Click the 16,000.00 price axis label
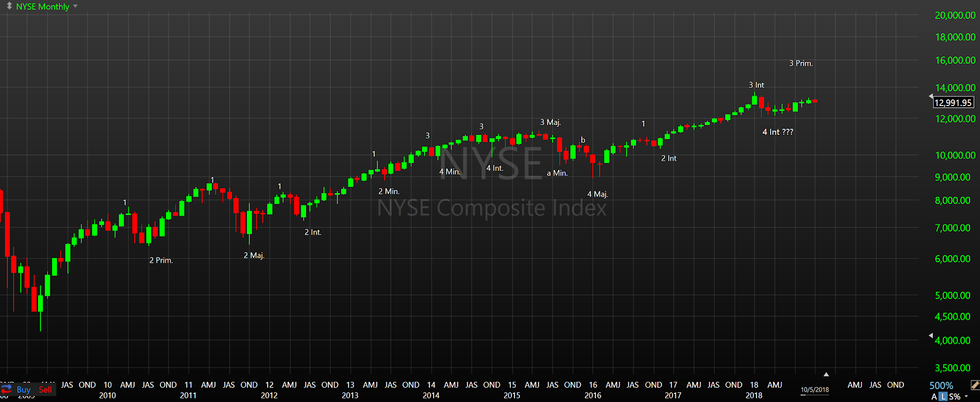Screen dimensions: 980x402 (955, 60)
